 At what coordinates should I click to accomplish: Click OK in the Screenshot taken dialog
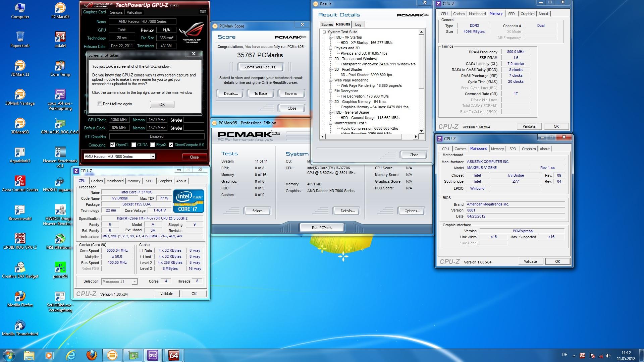pyautogui.click(x=162, y=105)
